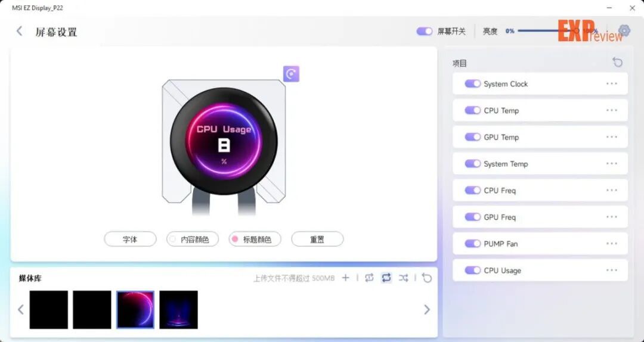Screen dimensions: 644x342
Task: Select the single-loop playback icon
Action: pos(369,278)
